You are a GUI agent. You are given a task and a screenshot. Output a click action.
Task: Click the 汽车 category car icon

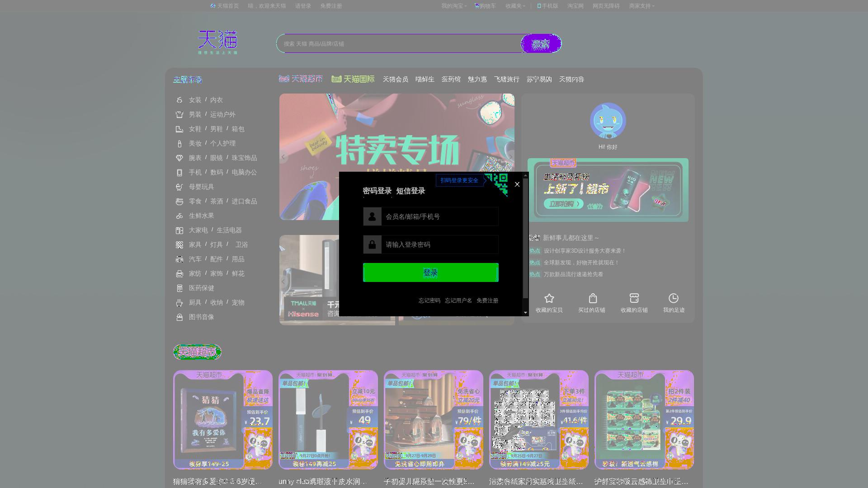tap(179, 259)
